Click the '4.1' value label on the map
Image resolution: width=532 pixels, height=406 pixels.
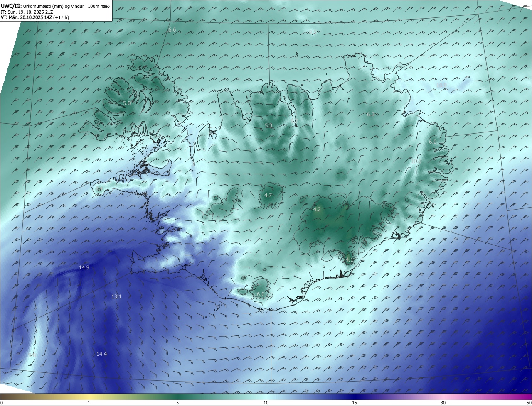(350, 260)
